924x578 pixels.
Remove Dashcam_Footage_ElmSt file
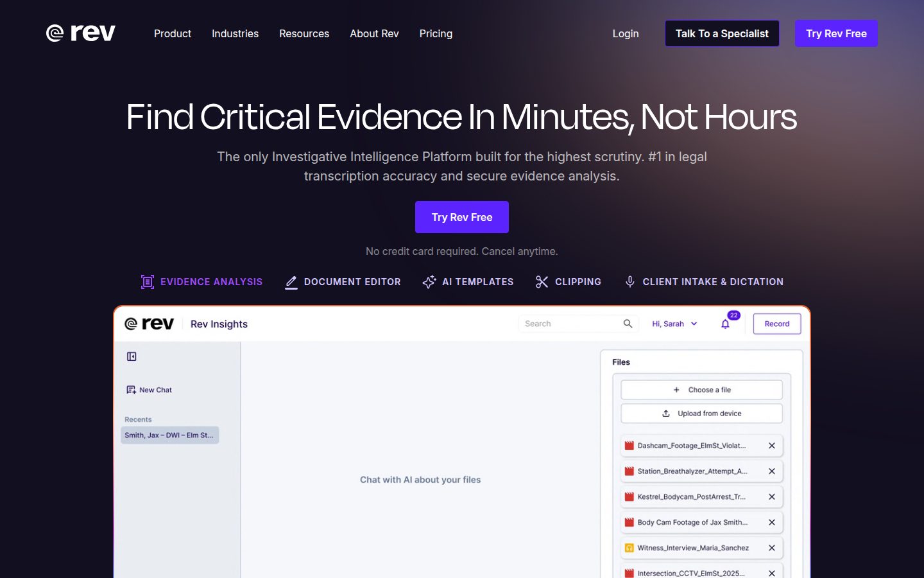(x=772, y=446)
